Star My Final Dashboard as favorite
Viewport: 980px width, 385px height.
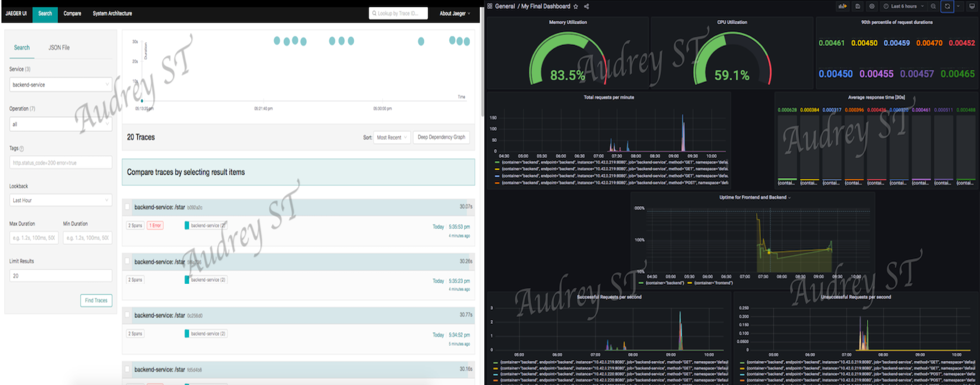point(575,6)
